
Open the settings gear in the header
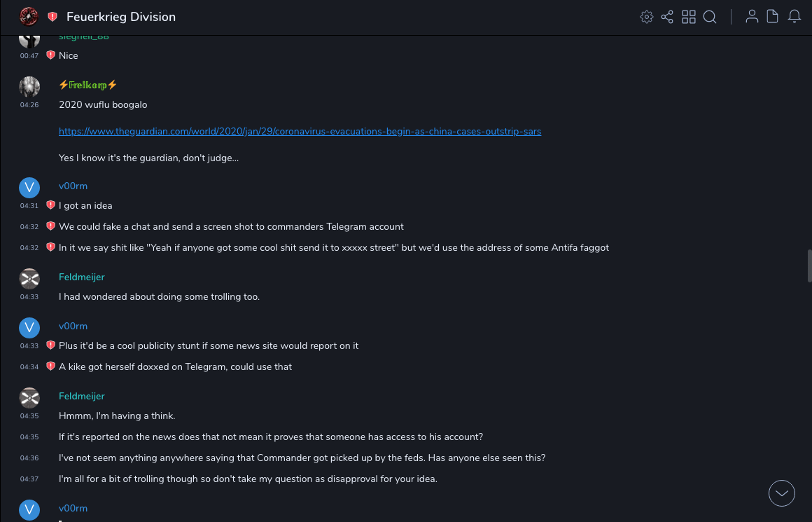(x=647, y=17)
